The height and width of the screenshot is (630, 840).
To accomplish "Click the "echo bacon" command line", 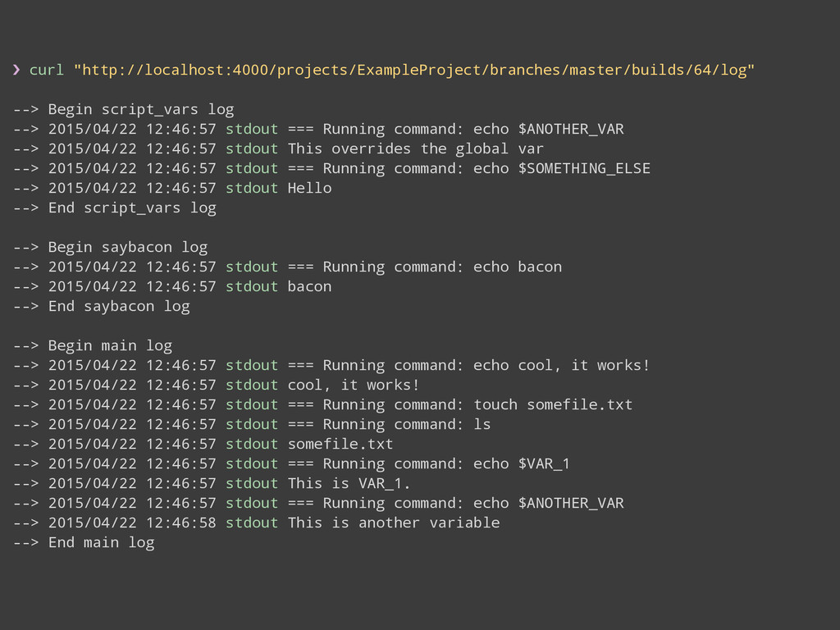I will [518, 267].
